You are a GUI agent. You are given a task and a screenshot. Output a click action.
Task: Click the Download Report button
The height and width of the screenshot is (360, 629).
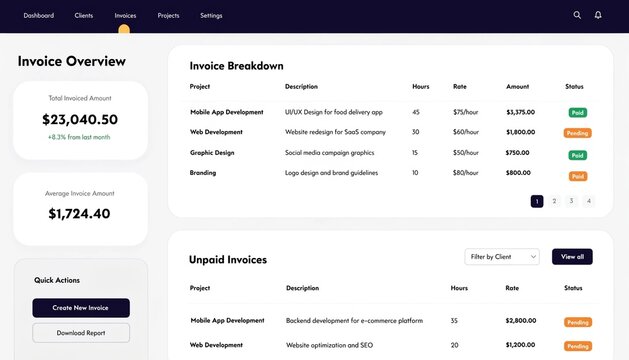[81, 333]
